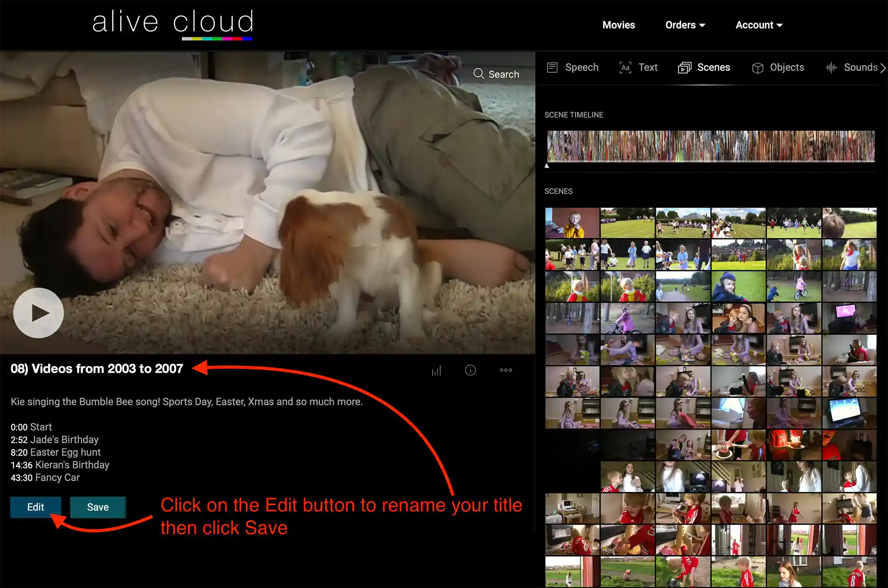Image resolution: width=888 pixels, height=588 pixels.
Task: Open the Sounds tab
Action: click(851, 67)
